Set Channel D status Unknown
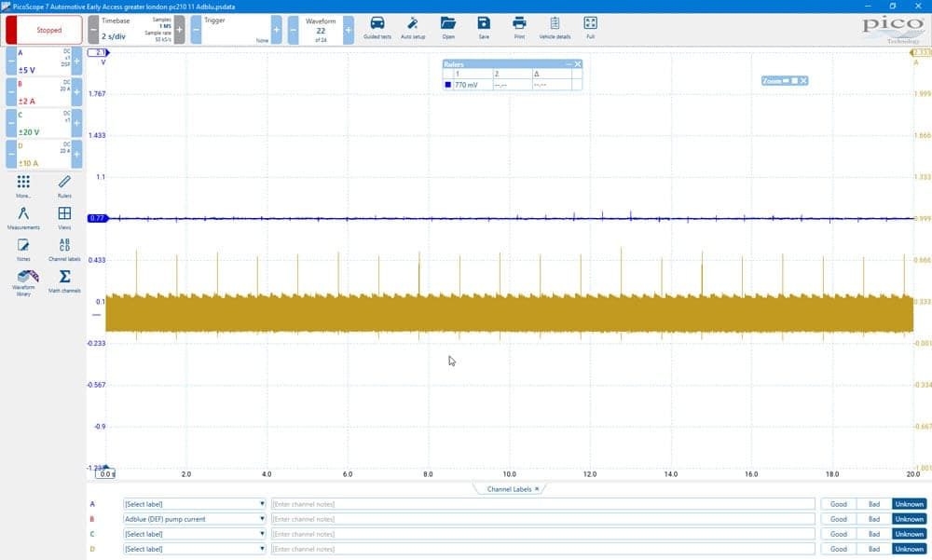 point(910,549)
